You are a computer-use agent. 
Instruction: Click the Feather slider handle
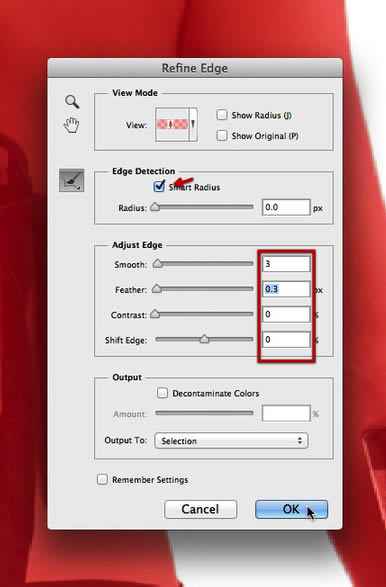click(x=157, y=289)
